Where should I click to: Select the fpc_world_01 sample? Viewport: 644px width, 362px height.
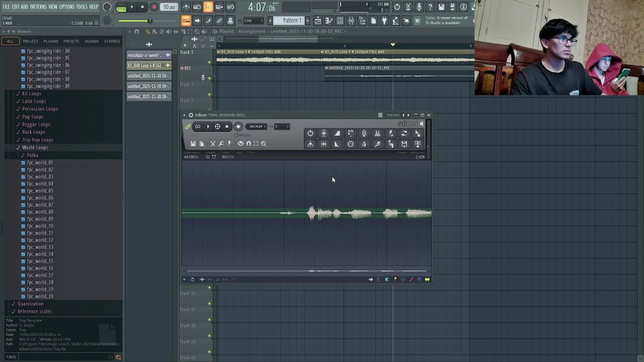click(40, 162)
